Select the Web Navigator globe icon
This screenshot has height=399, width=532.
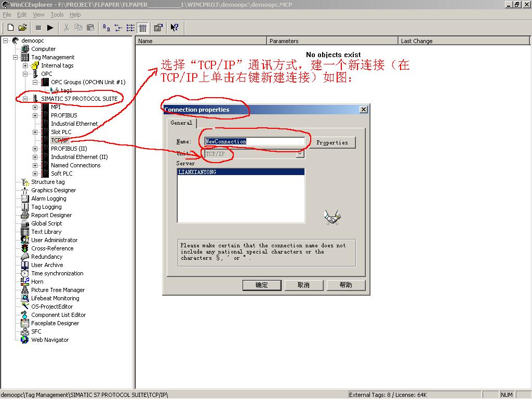pos(25,340)
